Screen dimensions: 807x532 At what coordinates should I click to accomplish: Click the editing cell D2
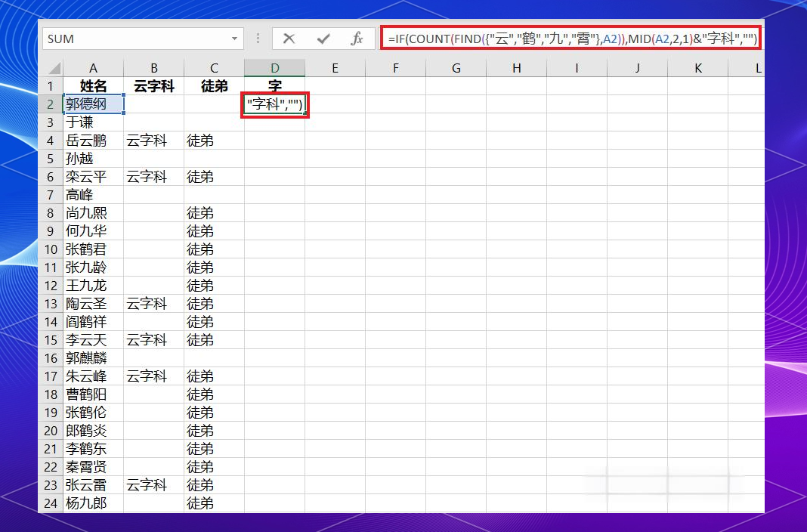(x=275, y=104)
